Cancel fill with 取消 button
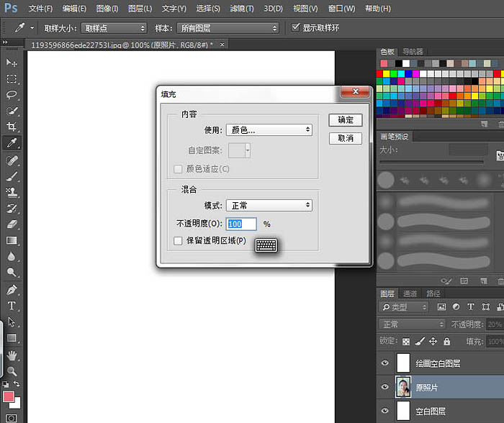 [346, 138]
